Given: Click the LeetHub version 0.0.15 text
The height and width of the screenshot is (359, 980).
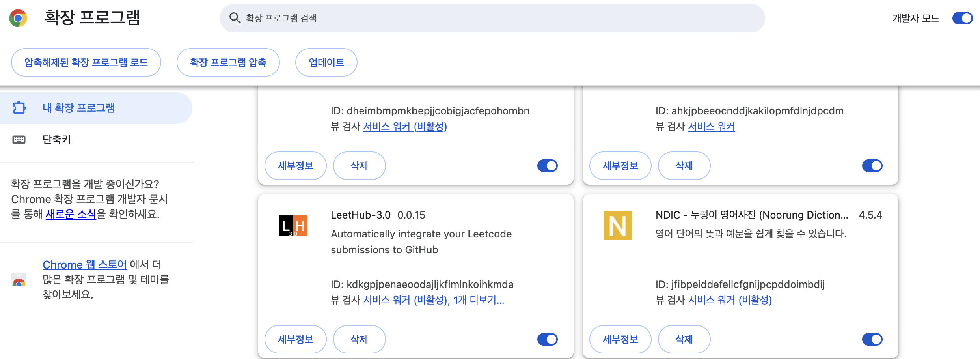Looking at the screenshot, I should pyautogui.click(x=411, y=215).
